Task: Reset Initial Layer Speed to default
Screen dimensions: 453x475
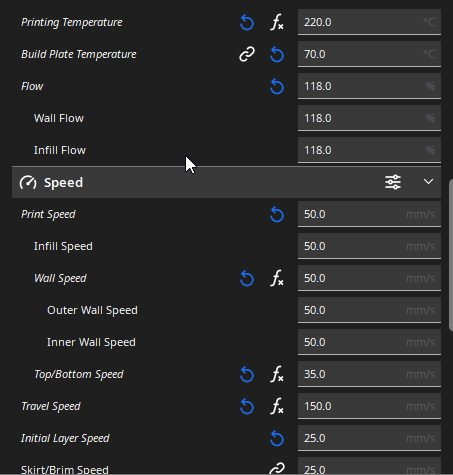Action: [x=277, y=439]
